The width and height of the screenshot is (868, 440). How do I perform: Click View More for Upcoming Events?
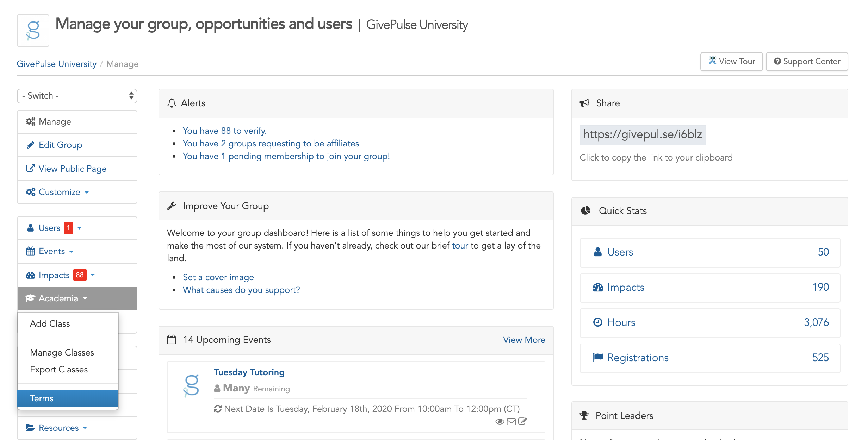pos(524,340)
